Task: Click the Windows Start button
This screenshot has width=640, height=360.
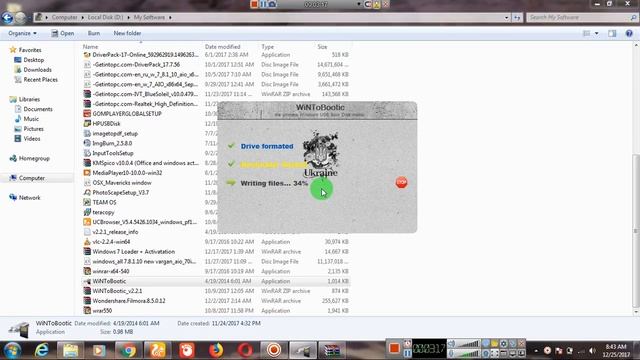Action: (x=12, y=350)
